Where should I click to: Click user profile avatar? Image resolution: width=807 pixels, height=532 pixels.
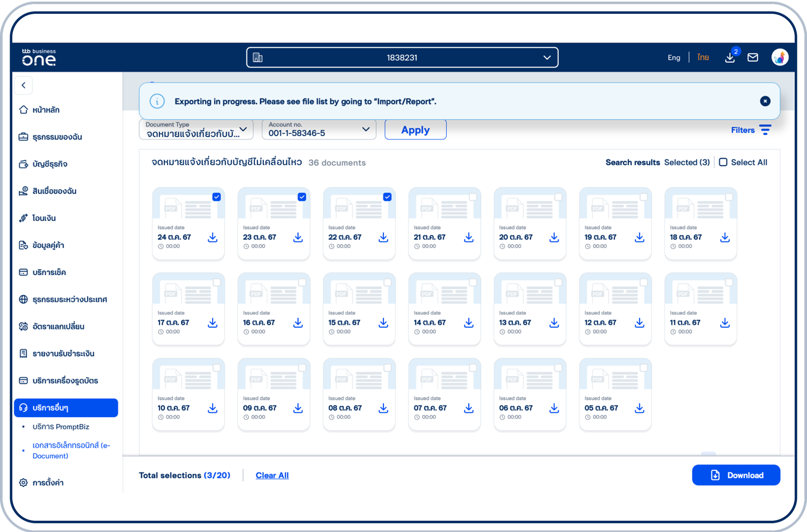[x=779, y=57]
